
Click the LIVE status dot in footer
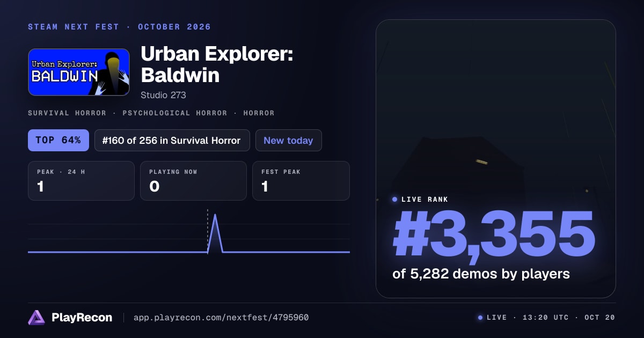480,318
